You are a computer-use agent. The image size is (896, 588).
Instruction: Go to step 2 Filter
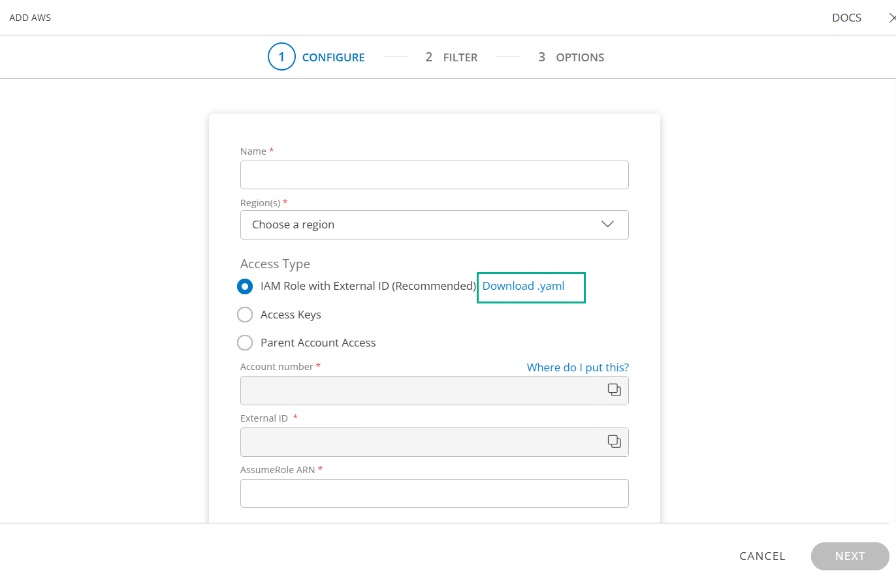pos(451,57)
